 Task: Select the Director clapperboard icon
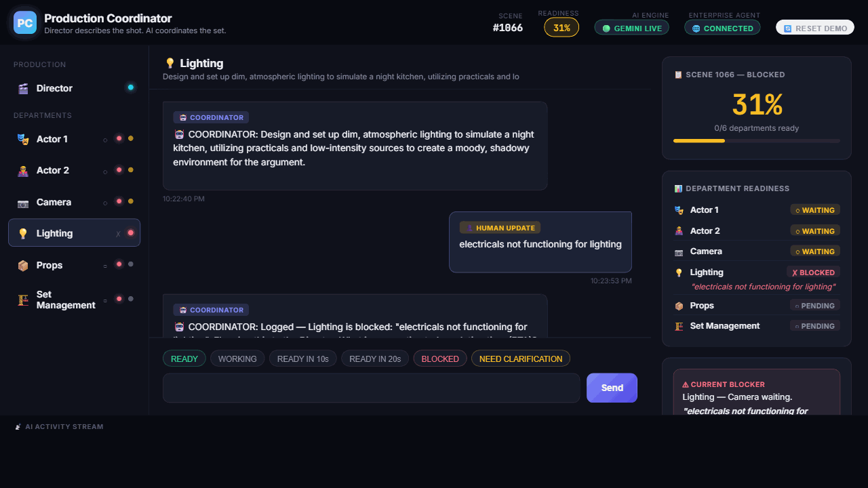(x=23, y=88)
